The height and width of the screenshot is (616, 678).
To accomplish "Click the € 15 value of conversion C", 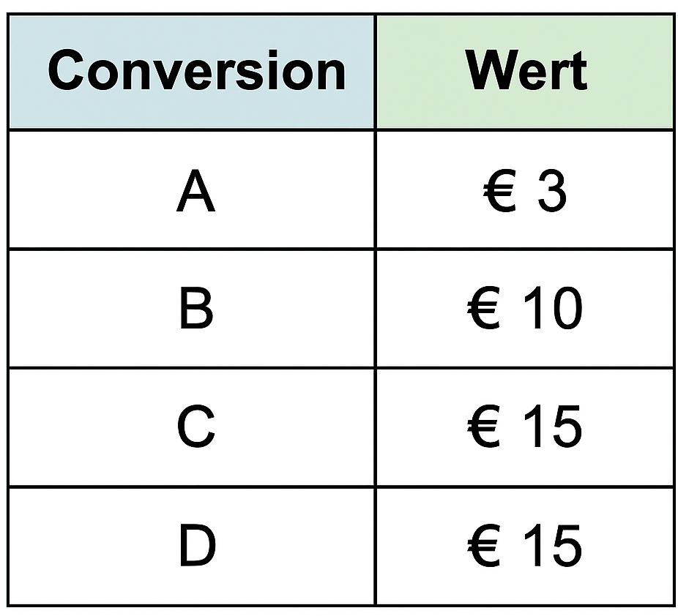I will point(526,427).
